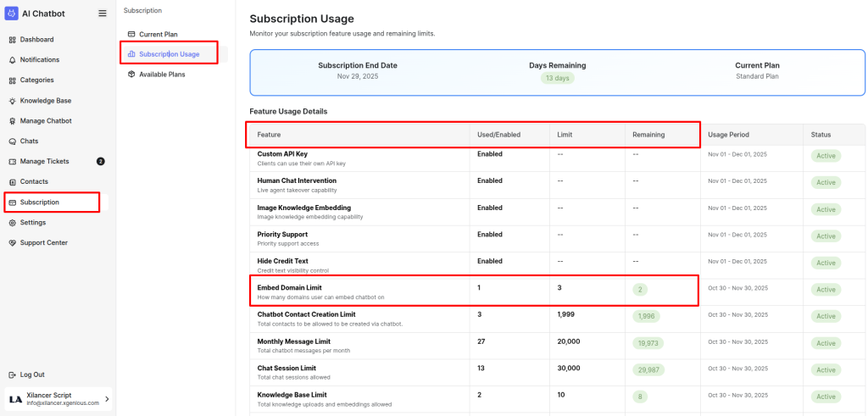This screenshot has height=416, width=868.
Task: Click the AI Chatbot logo icon
Action: [12, 13]
